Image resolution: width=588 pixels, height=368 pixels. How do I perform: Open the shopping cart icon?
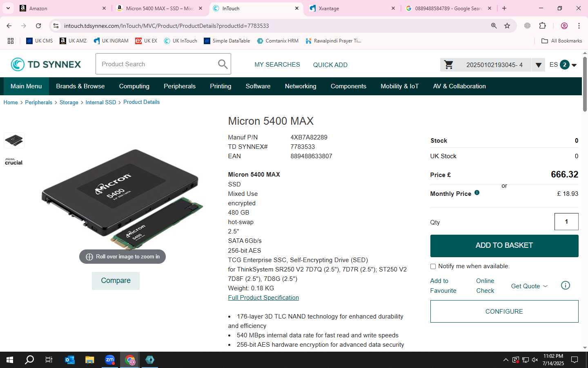click(x=449, y=65)
